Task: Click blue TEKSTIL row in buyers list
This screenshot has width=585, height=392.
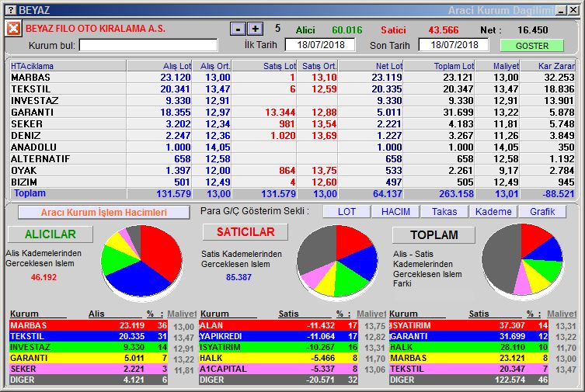Action: point(89,336)
